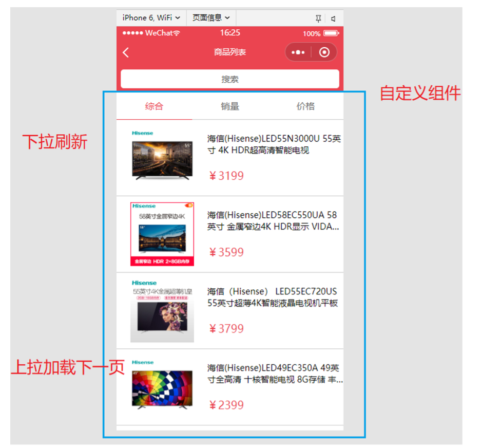Tap the 16:25 time in the status bar
The image size is (481, 448).
click(229, 33)
